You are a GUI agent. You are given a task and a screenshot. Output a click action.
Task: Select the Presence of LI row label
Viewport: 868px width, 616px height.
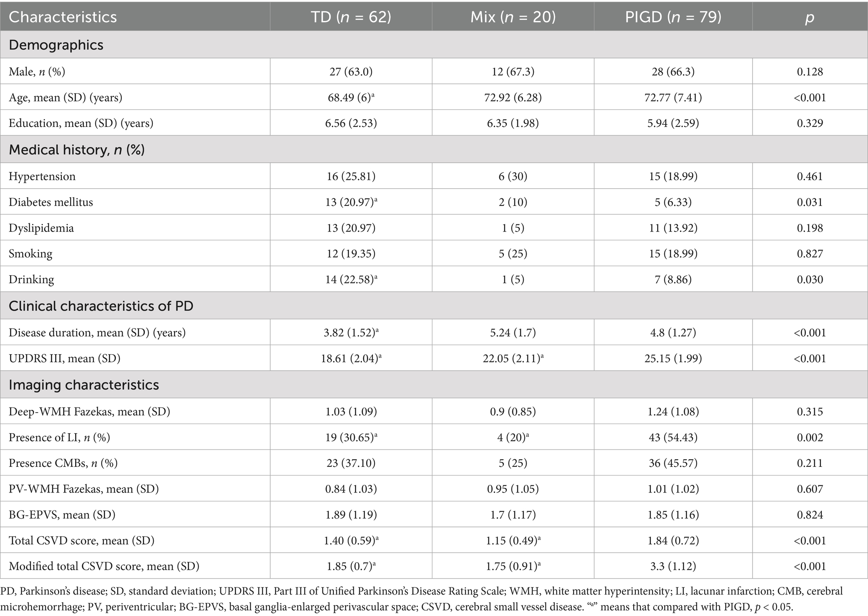[59, 437]
